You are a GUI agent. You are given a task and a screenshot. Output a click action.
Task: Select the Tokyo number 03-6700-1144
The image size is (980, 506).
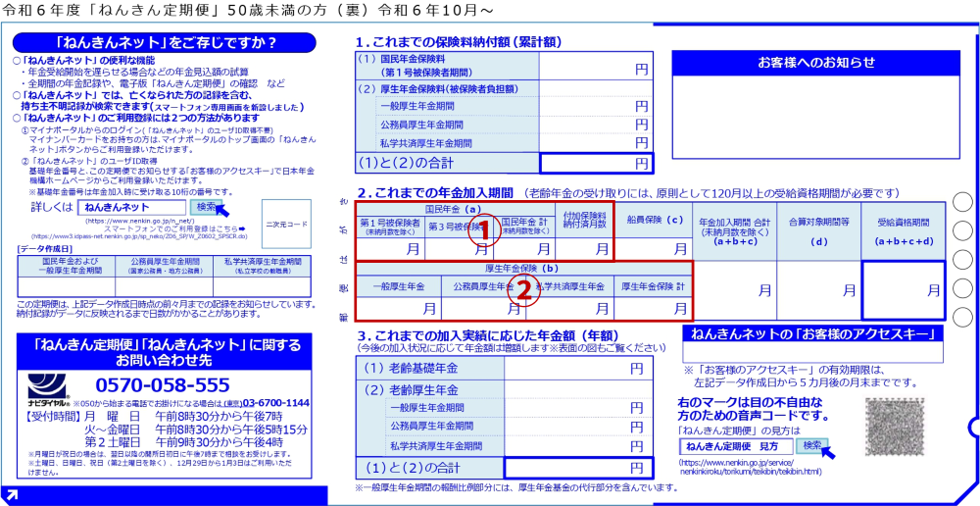click(275, 402)
